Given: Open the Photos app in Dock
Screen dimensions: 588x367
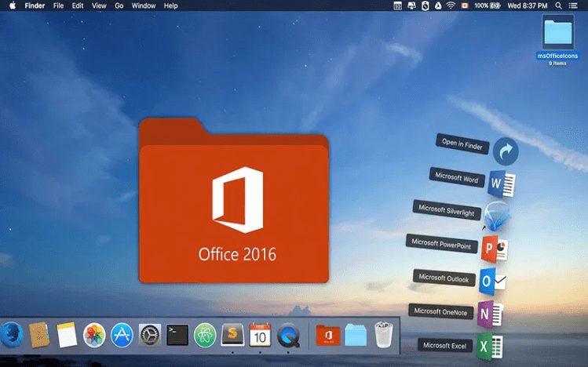Looking at the screenshot, I should 94,336.
